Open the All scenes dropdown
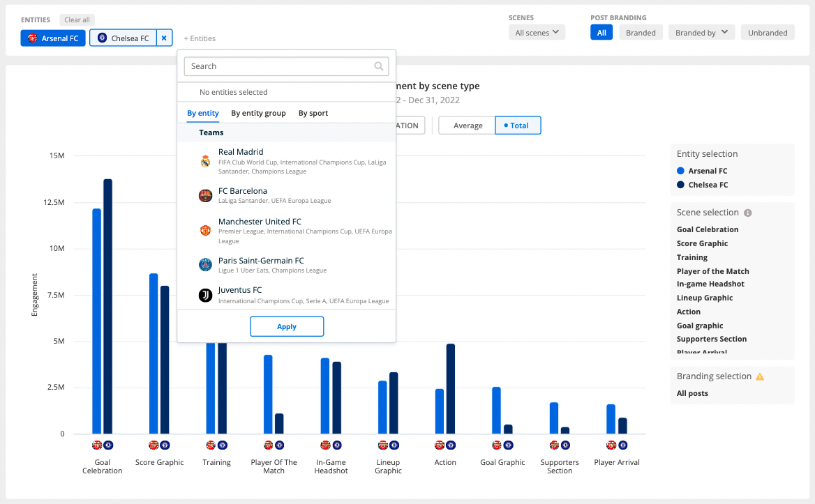This screenshot has width=815, height=504. coord(537,32)
